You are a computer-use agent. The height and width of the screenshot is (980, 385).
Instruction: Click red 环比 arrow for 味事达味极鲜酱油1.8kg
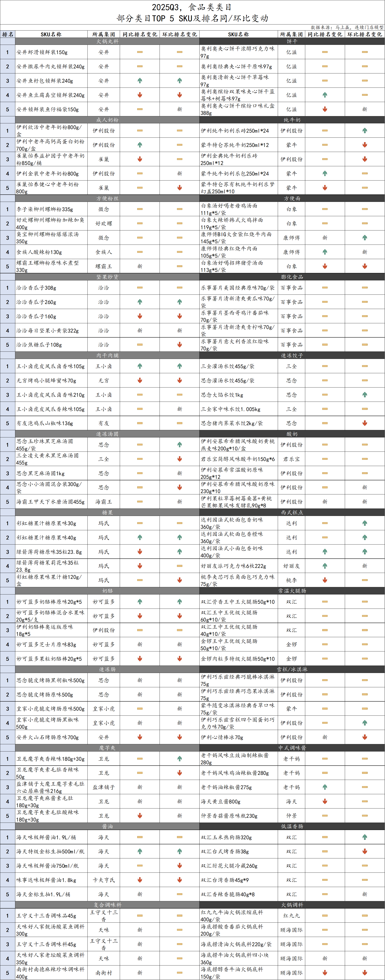pyautogui.click(x=179, y=880)
